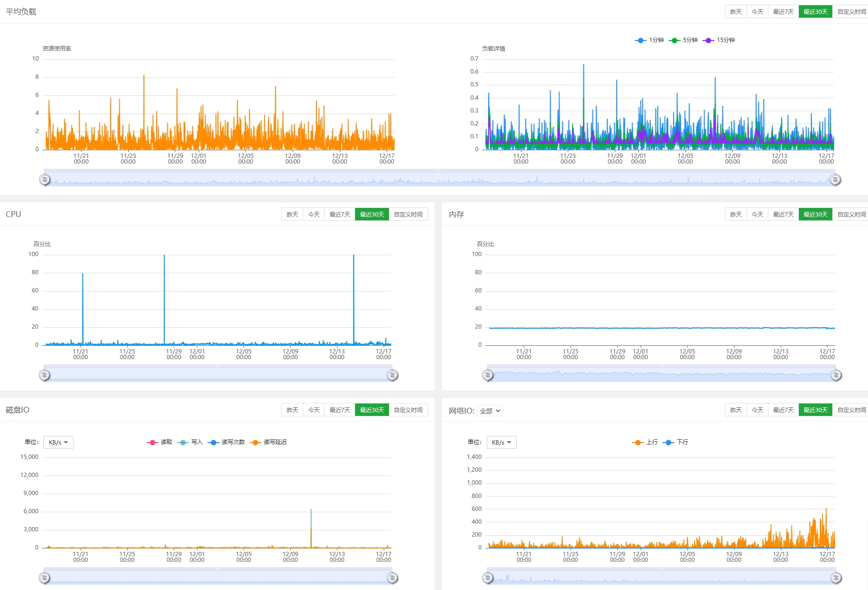Toggle the 1分钟 legend series
This screenshot has width=868, height=590.
(x=649, y=40)
